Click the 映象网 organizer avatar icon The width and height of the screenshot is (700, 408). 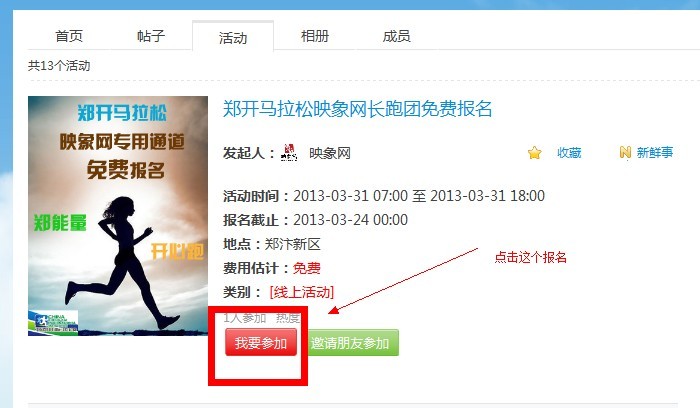[289, 153]
